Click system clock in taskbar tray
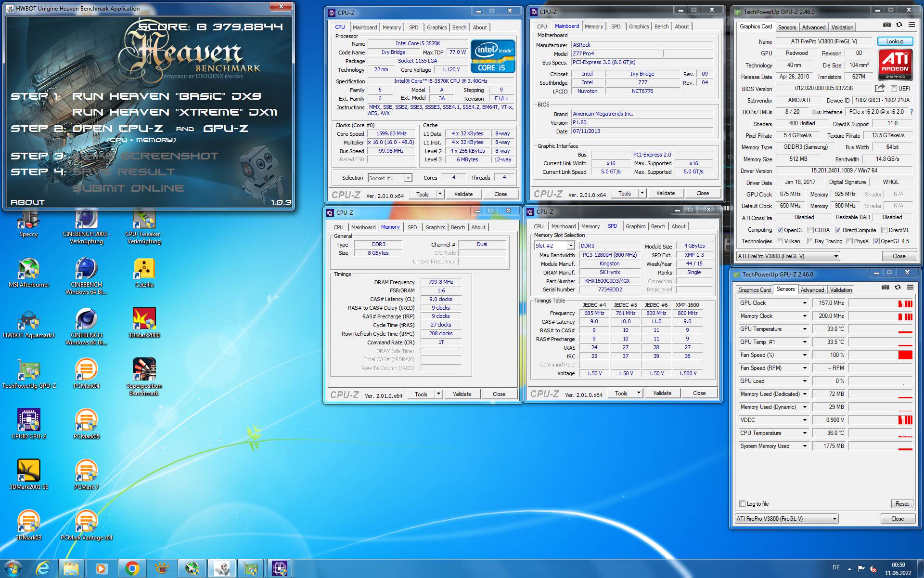The width and height of the screenshot is (924, 578). pos(898,569)
